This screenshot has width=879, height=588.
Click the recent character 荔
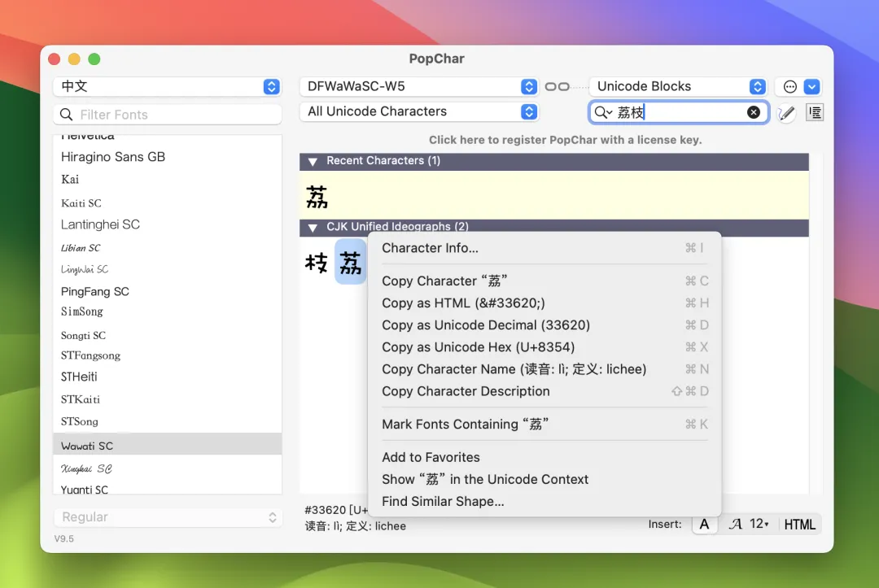pos(317,197)
